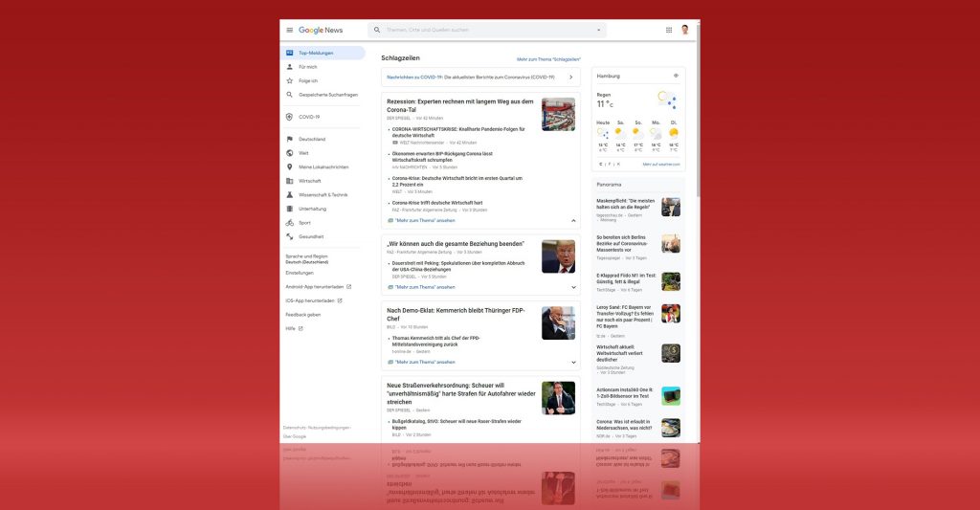Image resolution: width=980 pixels, height=510 pixels.
Task: Click the Deutschland flag icon
Action: click(x=289, y=140)
